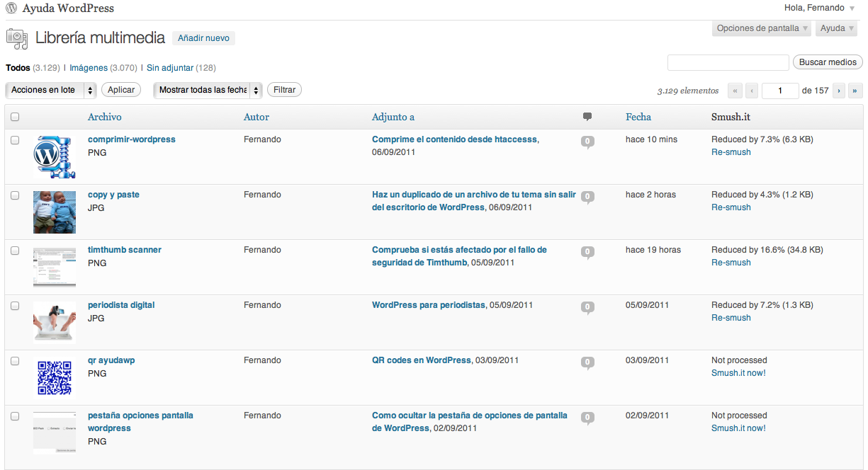Open the qr ayudawp file link
Viewport: 868px width, 470px height.
(111, 360)
